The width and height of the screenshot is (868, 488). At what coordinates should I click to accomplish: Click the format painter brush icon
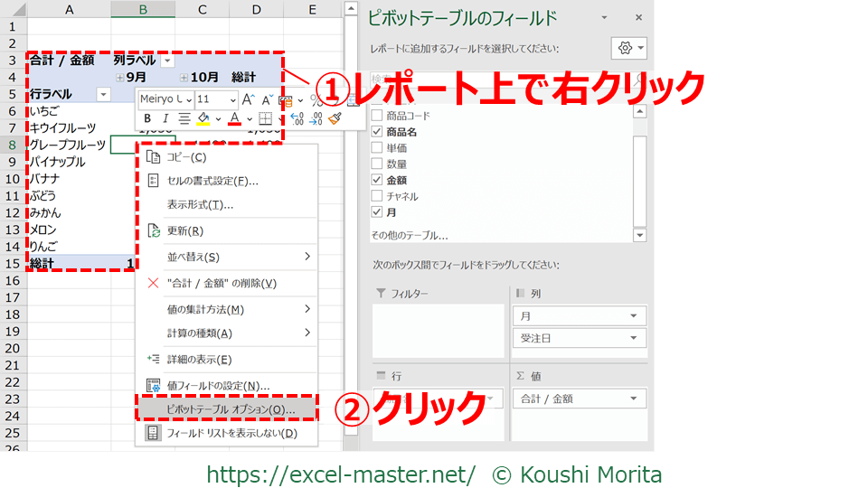click(x=335, y=118)
